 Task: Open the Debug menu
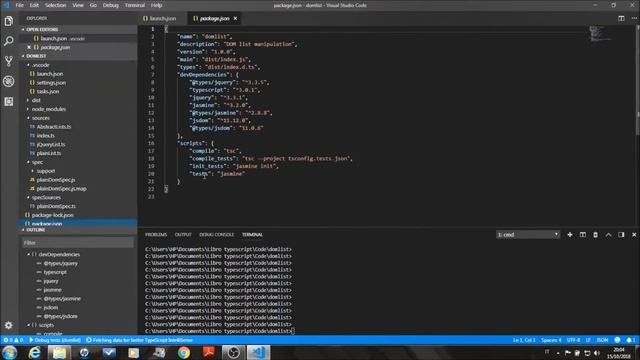pos(111,5)
